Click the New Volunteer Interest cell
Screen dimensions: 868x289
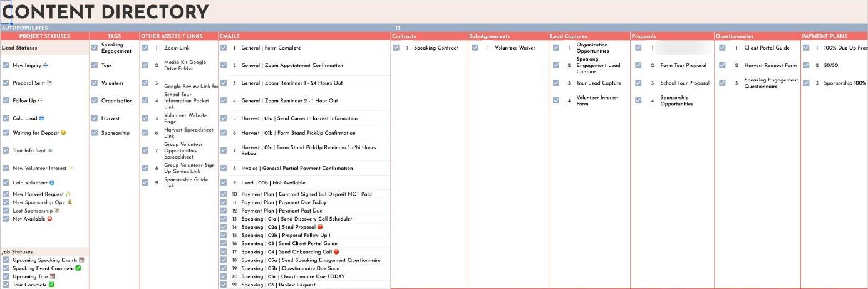[43, 168]
